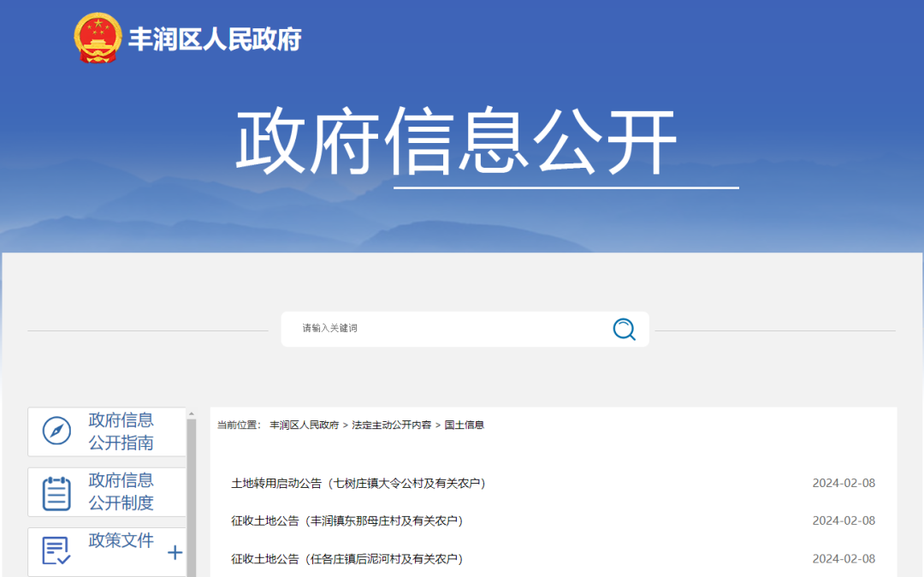924x577 pixels.
Task: Click the 请输入关键词 search input field
Action: [445, 329]
